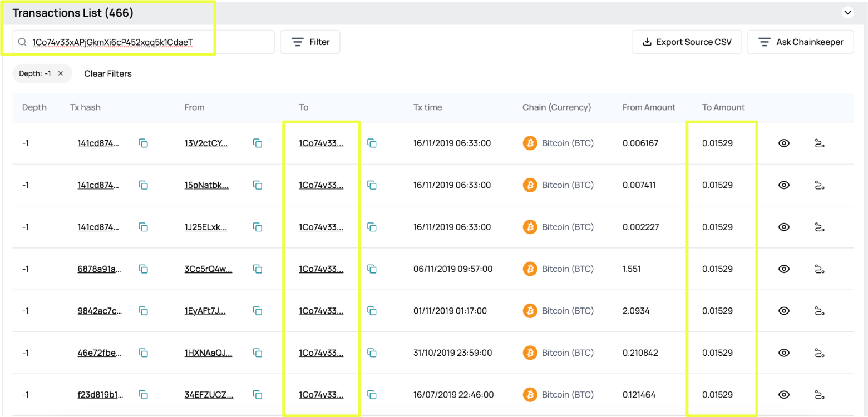Copy the 13V2ctCY sender address
868x417 pixels.
258,143
